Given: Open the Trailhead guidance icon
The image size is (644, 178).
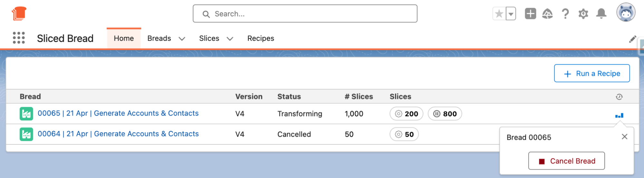Looking at the screenshot, I should point(547,14).
